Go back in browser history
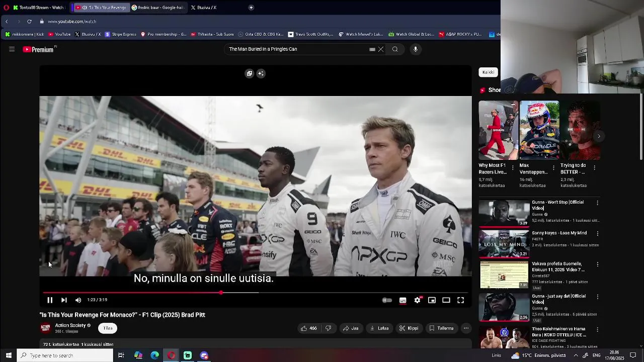Image resolution: width=644 pixels, height=362 pixels. [7, 22]
